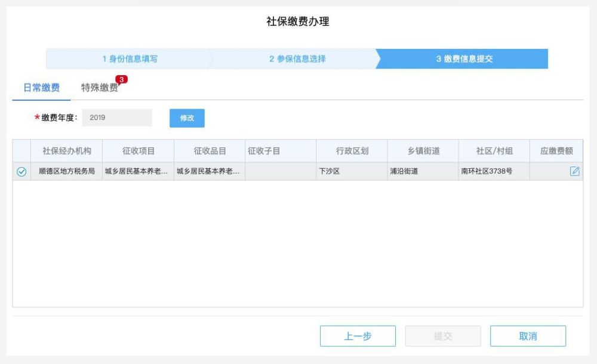Viewport: 597px width, 364px height.
Task: Go to step 2 参保信息选择
Action: click(x=297, y=59)
